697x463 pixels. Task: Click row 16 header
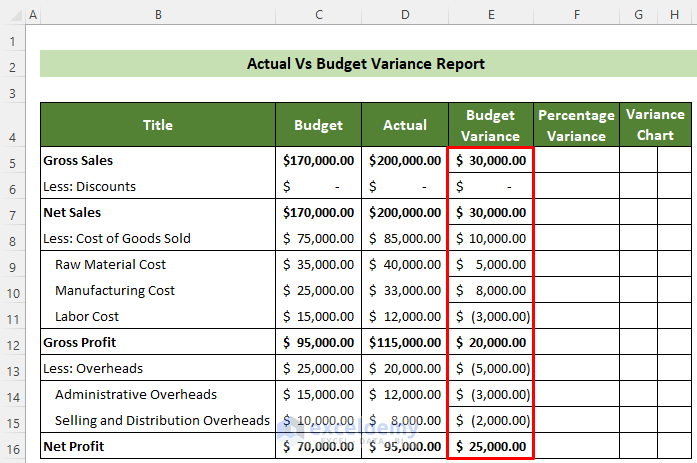(x=12, y=447)
